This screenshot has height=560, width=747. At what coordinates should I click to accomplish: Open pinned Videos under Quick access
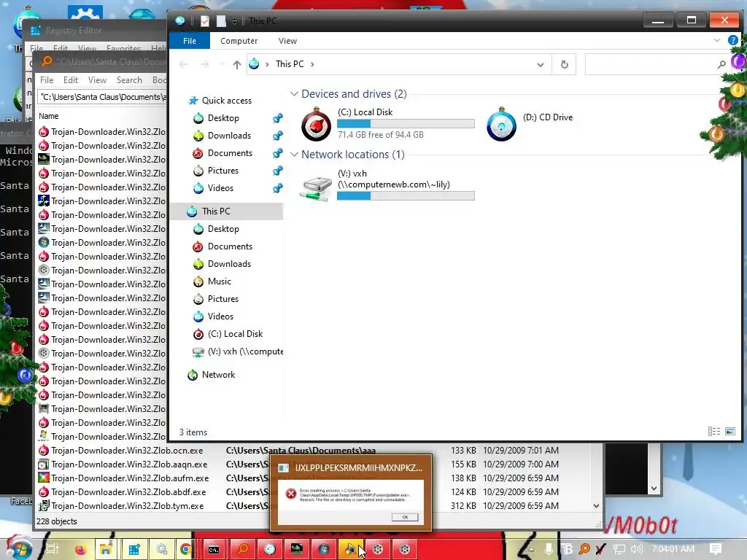[220, 188]
